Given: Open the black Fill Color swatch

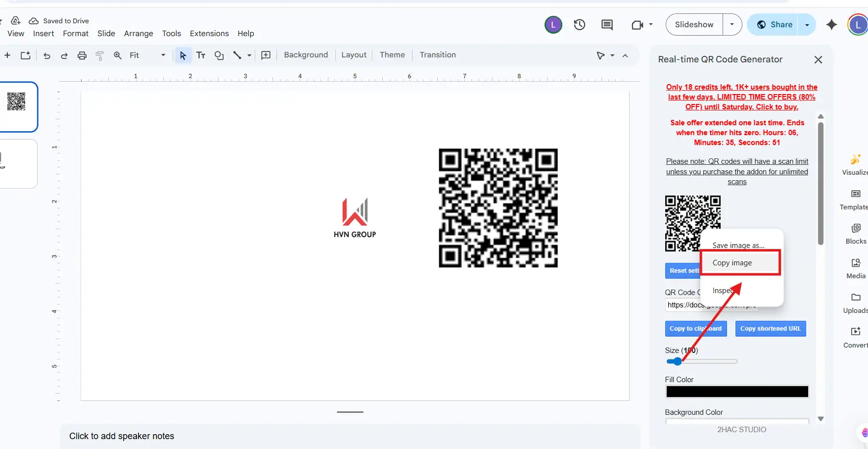Looking at the screenshot, I should tap(737, 392).
